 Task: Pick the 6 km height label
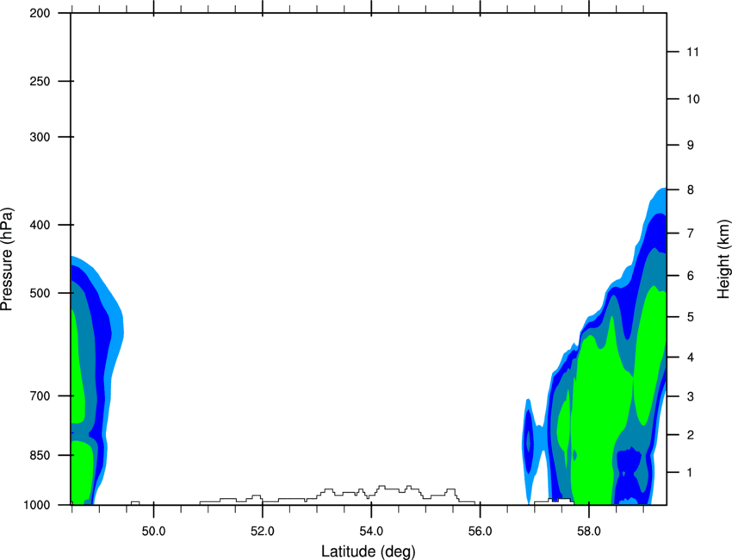click(691, 276)
